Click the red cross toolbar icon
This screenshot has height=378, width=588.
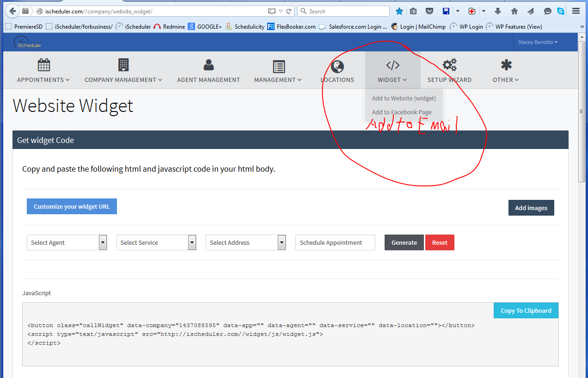pyautogui.click(x=472, y=11)
